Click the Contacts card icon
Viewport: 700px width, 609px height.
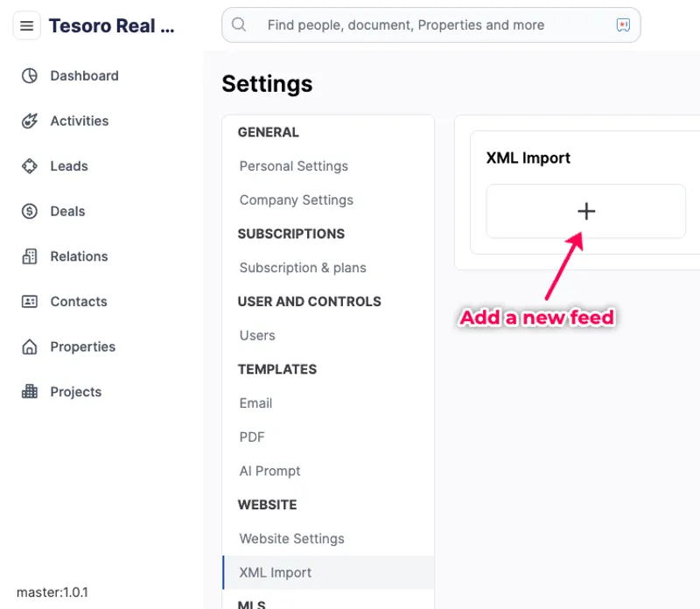tap(30, 302)
